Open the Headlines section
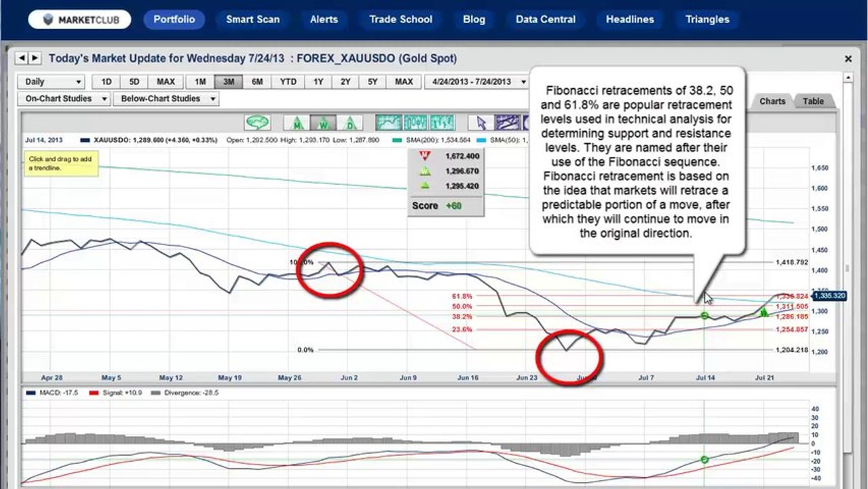 click(x=630, y=19)
